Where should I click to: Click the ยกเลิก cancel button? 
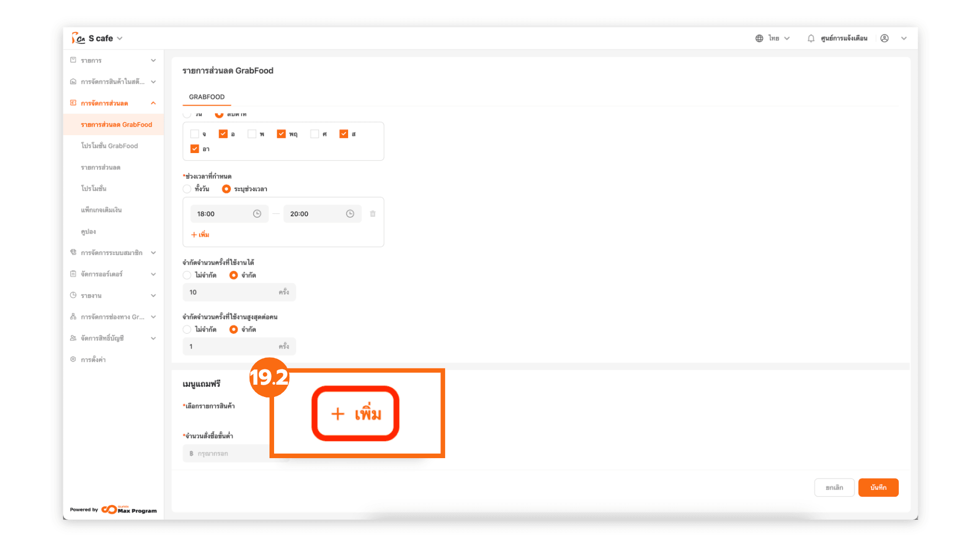(834, 487)
